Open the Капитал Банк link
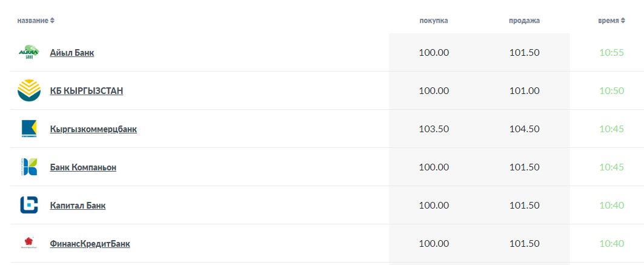This screenshot has height=265, width=644. 78,206
